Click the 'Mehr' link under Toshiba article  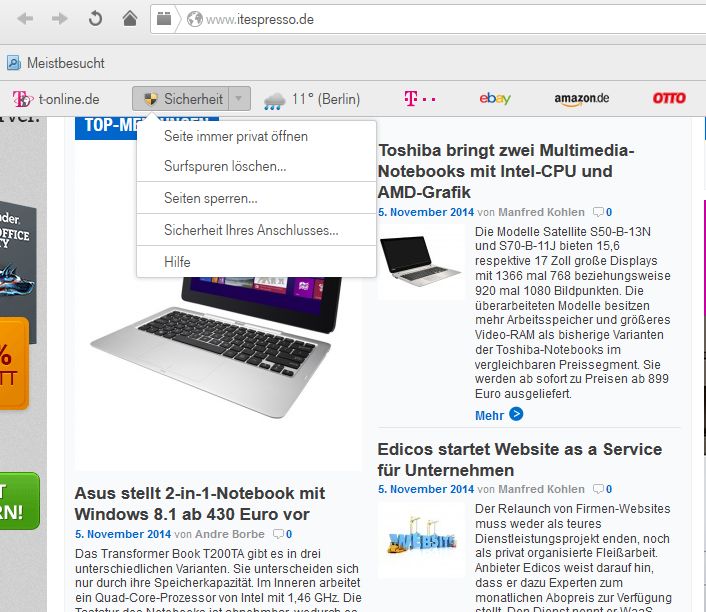click(x=489, y=415)
